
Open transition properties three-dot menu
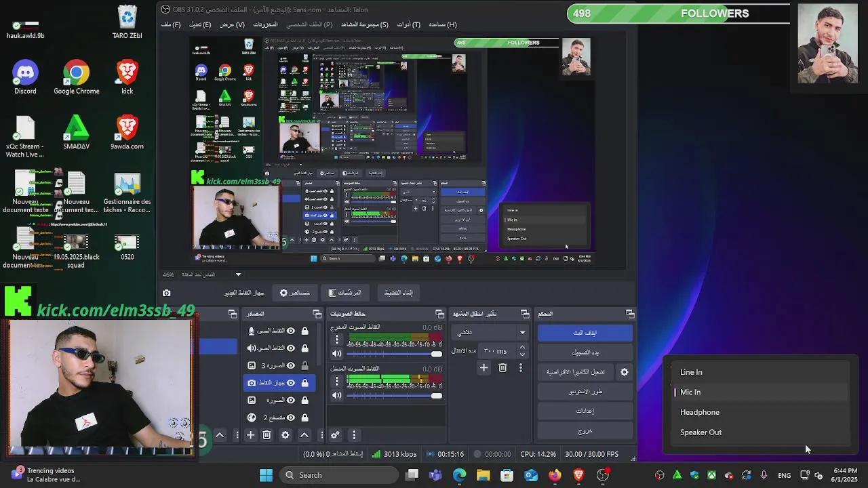[x=521, y=367]
